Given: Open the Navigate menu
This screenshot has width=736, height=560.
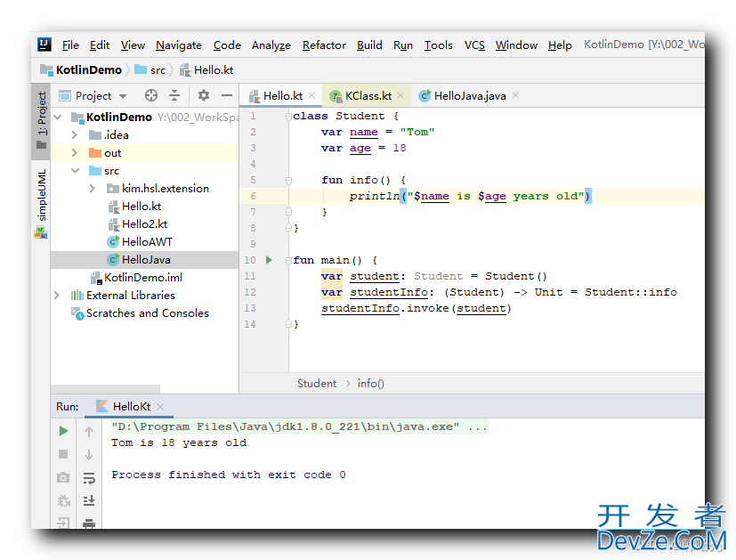Looking at the screenshot, I should [x=179, y=45].
